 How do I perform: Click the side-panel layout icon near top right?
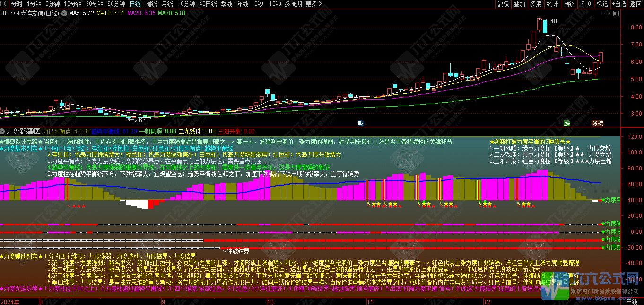(616, 13)
